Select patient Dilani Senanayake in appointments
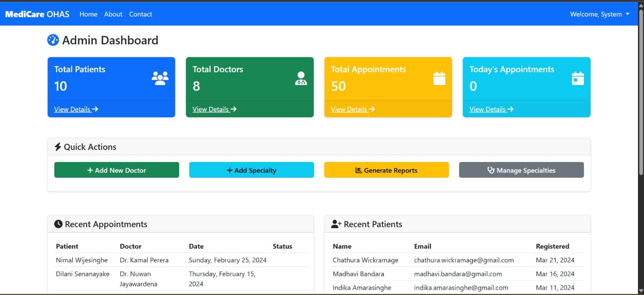This screenshot has height=295, width=644. [x=83, y=274]
